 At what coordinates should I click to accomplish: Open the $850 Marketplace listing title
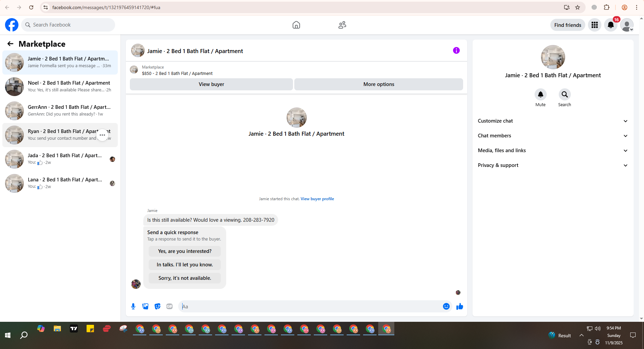(x=177, y=74)
